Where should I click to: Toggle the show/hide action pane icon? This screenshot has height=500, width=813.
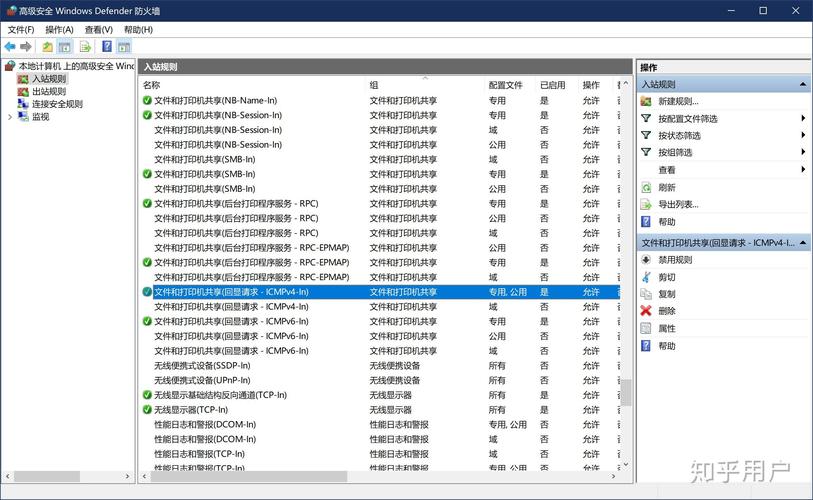click(x=124, y=47)
